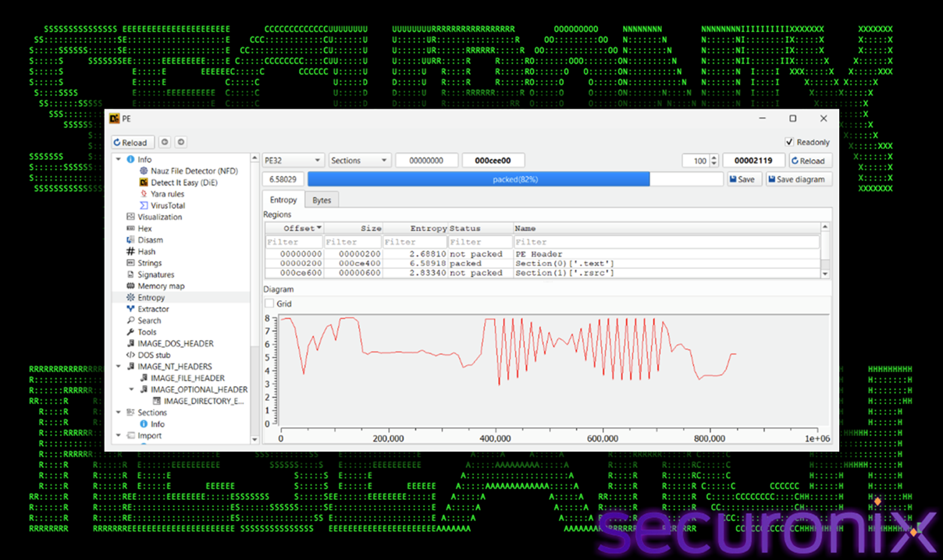Open the Strings view

pos(149,263)
